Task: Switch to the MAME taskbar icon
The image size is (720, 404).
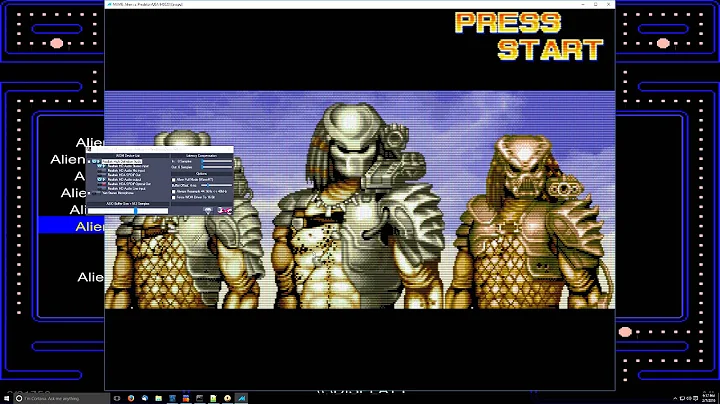Action: (242, 398)
